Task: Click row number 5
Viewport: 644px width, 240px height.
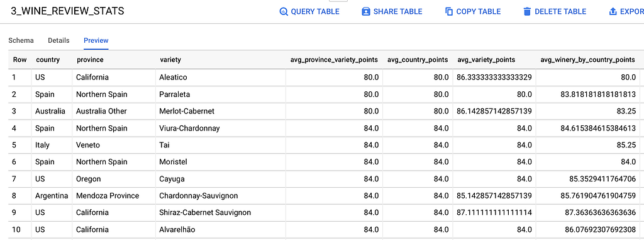Action: (x=14, y=145)
